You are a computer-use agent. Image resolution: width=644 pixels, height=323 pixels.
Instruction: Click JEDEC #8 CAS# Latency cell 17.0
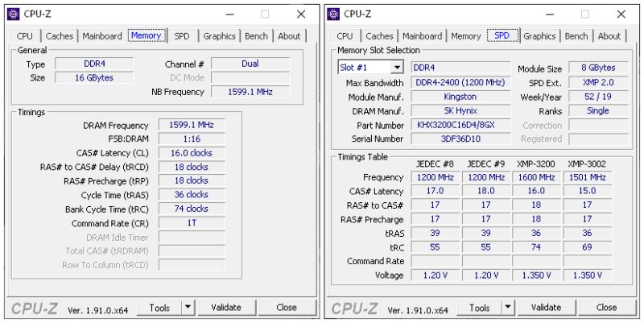435,191
